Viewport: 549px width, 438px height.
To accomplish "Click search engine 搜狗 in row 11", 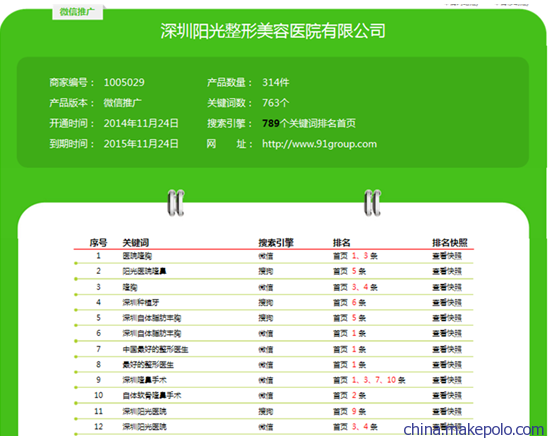I will click(x=266, y=411).
